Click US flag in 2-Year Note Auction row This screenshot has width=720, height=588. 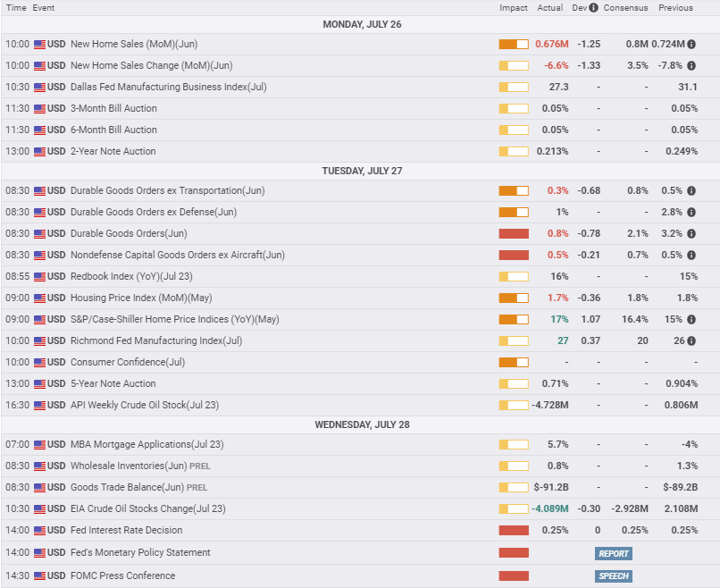tap(40, 152)
